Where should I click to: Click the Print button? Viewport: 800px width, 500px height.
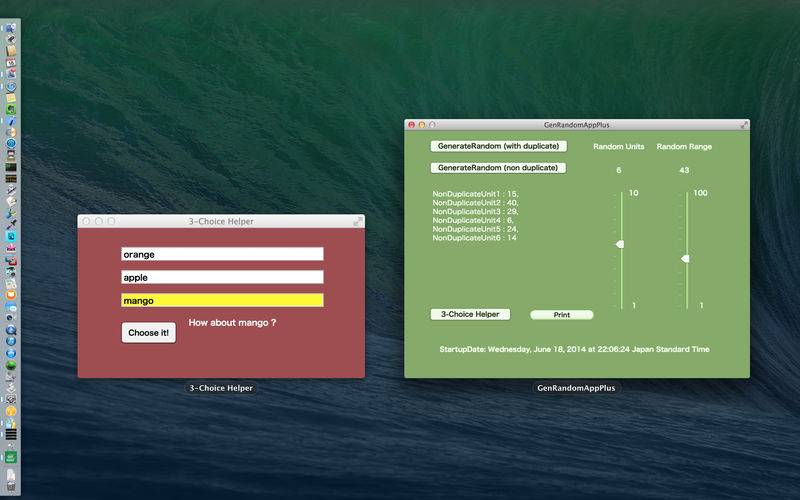click(562, 315)
